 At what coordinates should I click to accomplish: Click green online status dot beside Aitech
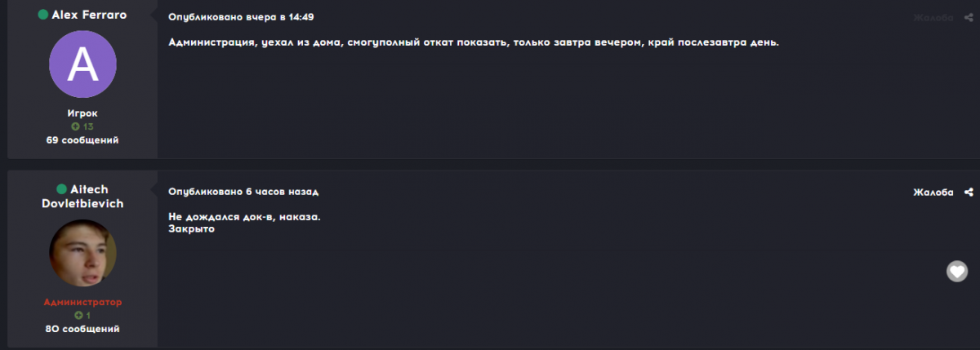pyautogui.click(x=61, y=190)
